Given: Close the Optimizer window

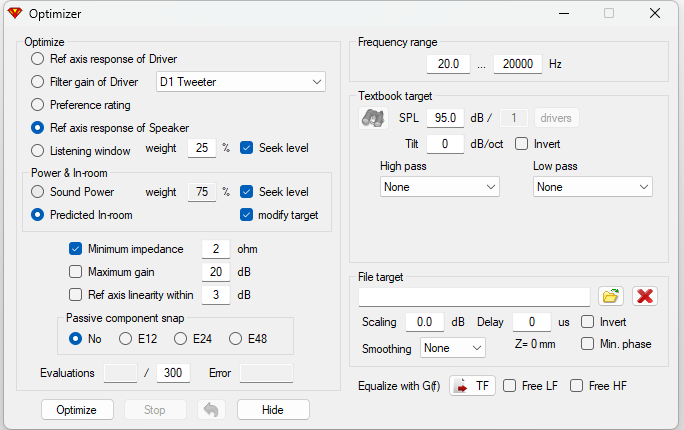Looking at the screenshot, I should 655,14.
